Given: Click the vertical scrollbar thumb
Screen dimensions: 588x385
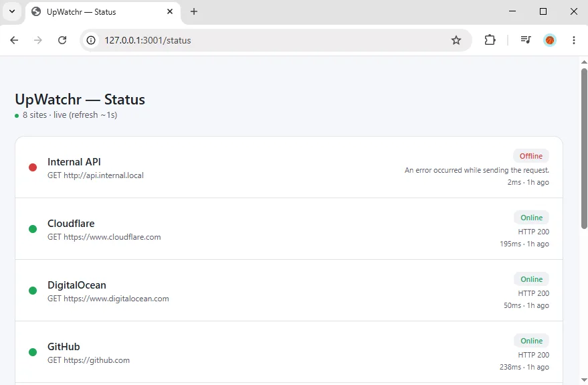Looking at the screenshot, I should (x=584, y=148).
